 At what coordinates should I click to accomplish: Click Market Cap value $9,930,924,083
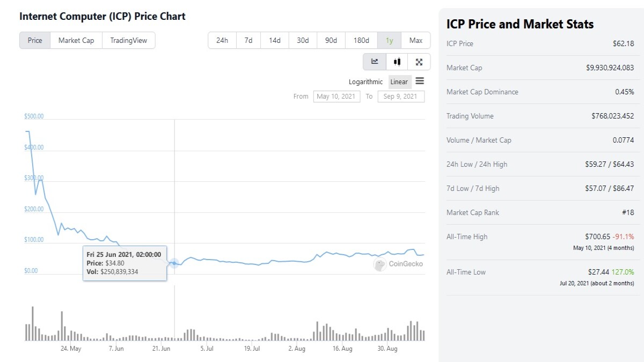point(610,68)
